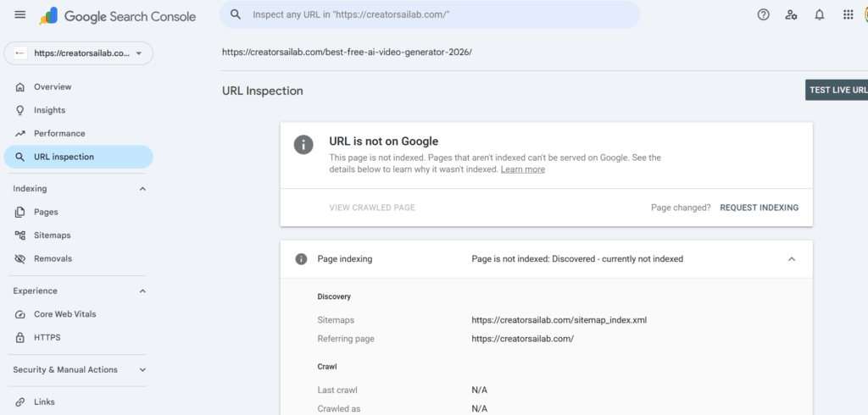Collapse the Experience section
Image resolution: width=868 pixels, height=415 pixels.
pyautogui.click(x=142, y=291)
